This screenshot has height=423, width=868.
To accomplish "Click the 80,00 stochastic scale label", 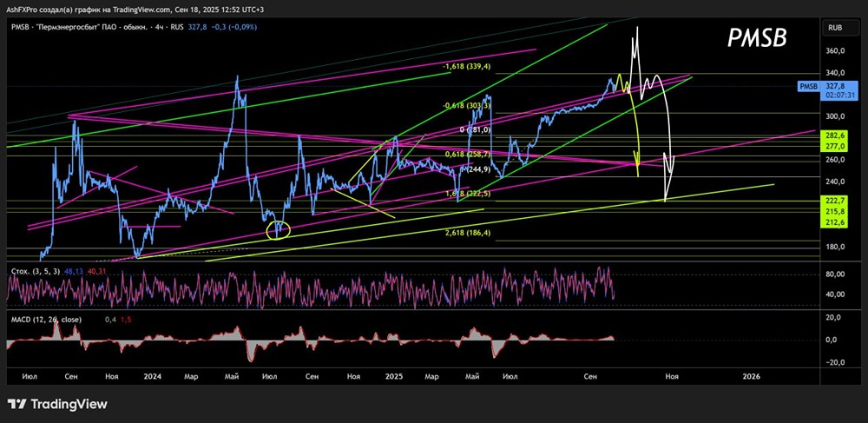I will pos(835,274).
